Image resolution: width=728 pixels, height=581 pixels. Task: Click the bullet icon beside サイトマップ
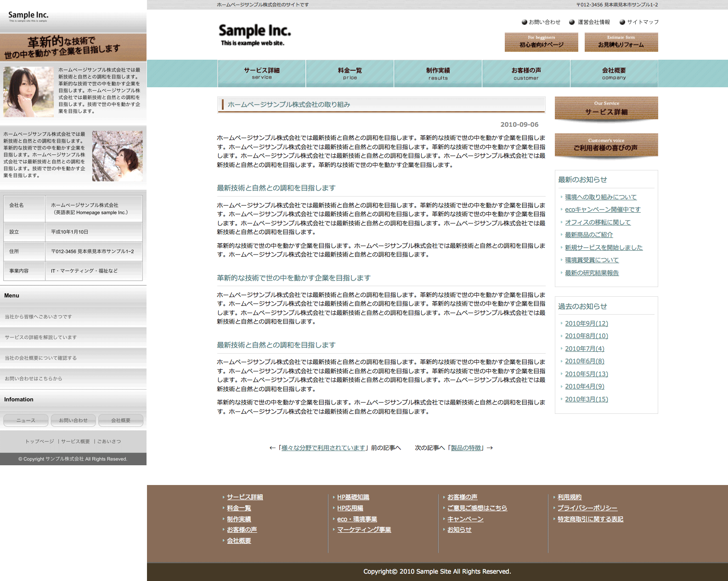click(x=622, y=22)
